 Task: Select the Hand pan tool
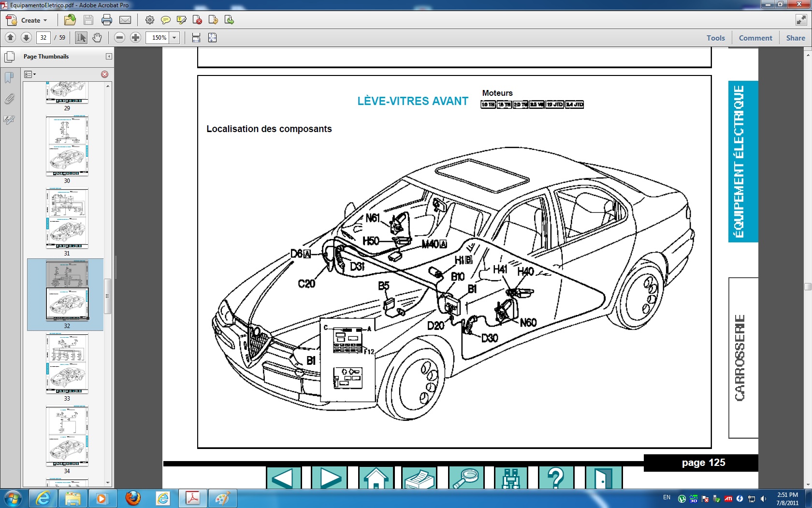pyautogui.click(x=97, y=38)
